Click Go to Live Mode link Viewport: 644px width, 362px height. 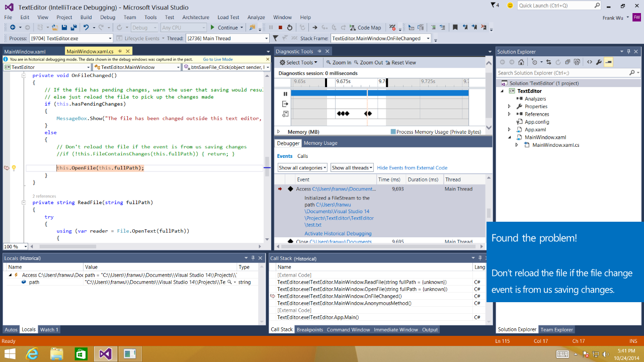(x=218, y=59)
